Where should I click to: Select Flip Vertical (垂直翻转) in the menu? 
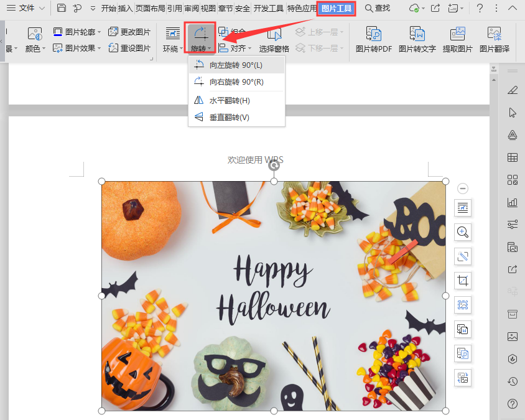tap(229, 118)
